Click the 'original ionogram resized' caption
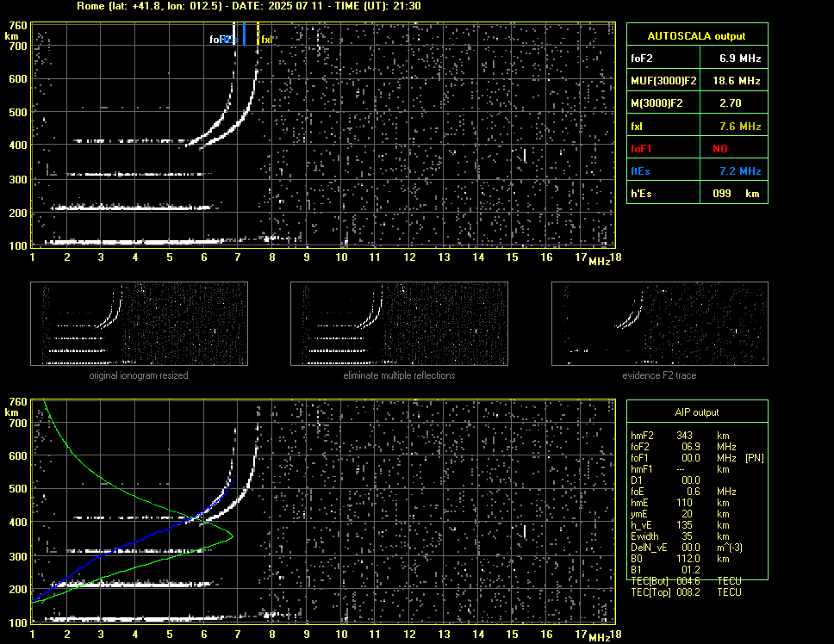The width and height of the screenshot is (834, 644). [x=139, y=375]
